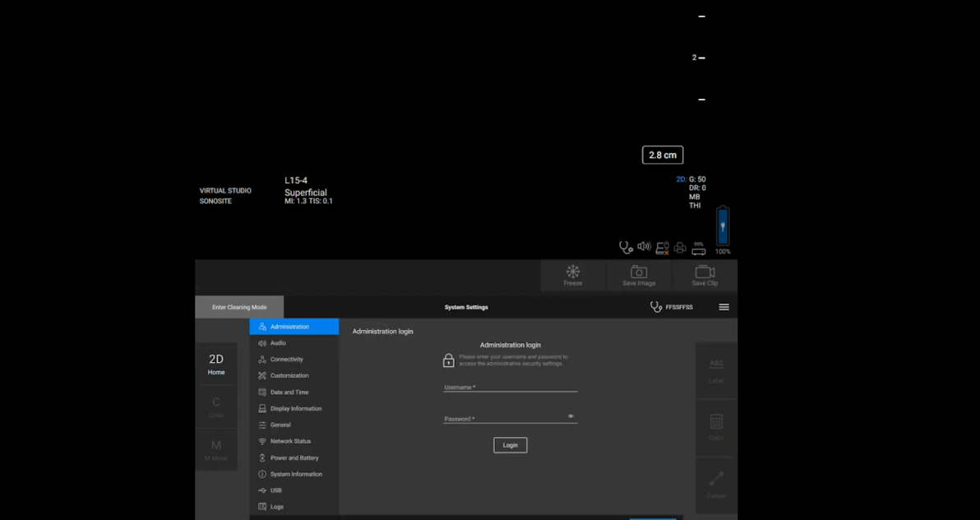Click the speaker volume status icon
Image resolution: width=980 pixels, height=520 pixels.
[643, 247]
